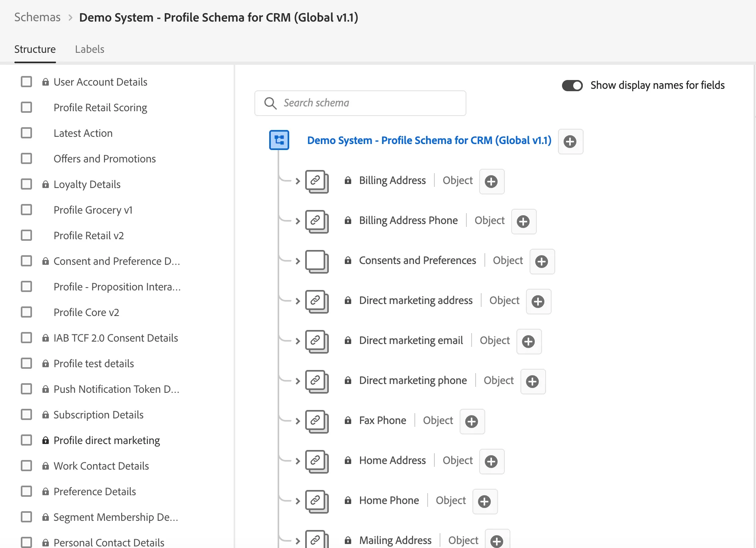756x548 pixels.
Task: Click the schema root hierarchy icon
Action: pos(279,140)
